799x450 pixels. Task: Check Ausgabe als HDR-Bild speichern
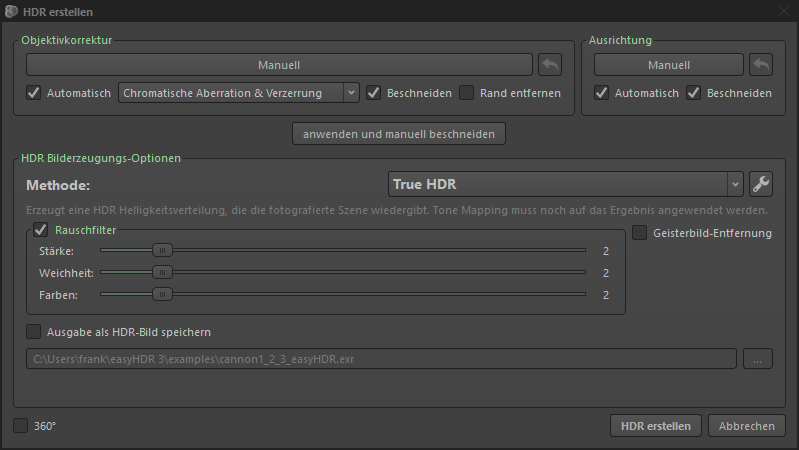coord(34,332)
